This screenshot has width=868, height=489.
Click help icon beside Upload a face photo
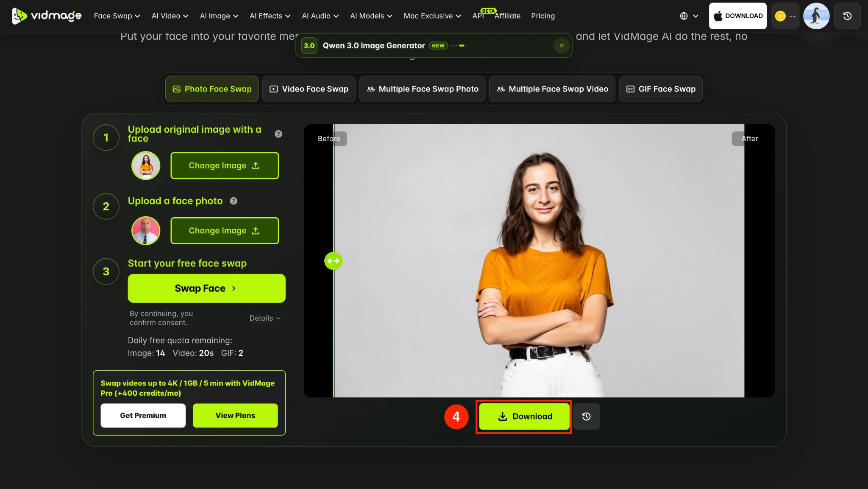click(234, 201)
